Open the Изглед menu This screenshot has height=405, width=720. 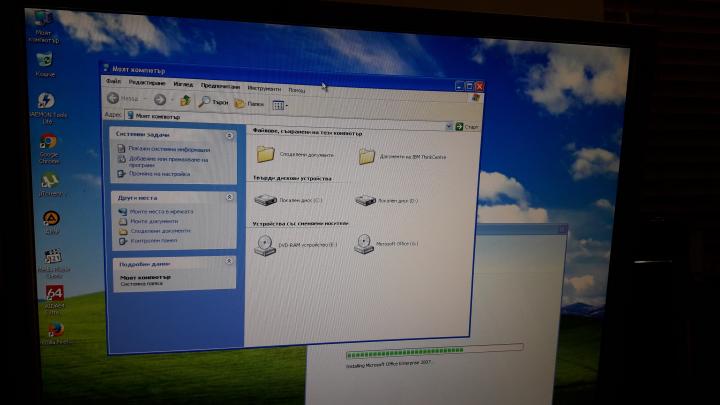pos(183,84)
